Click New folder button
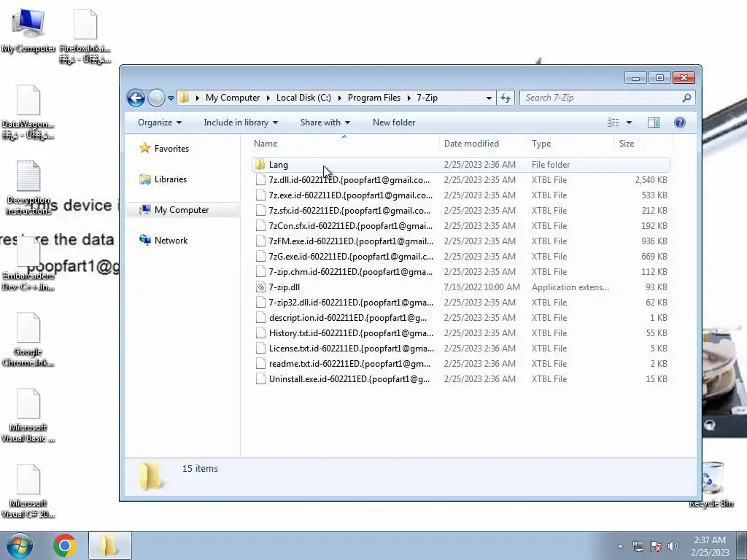The image size is (747, 560). pyautogui.click(x=394, y=122)
